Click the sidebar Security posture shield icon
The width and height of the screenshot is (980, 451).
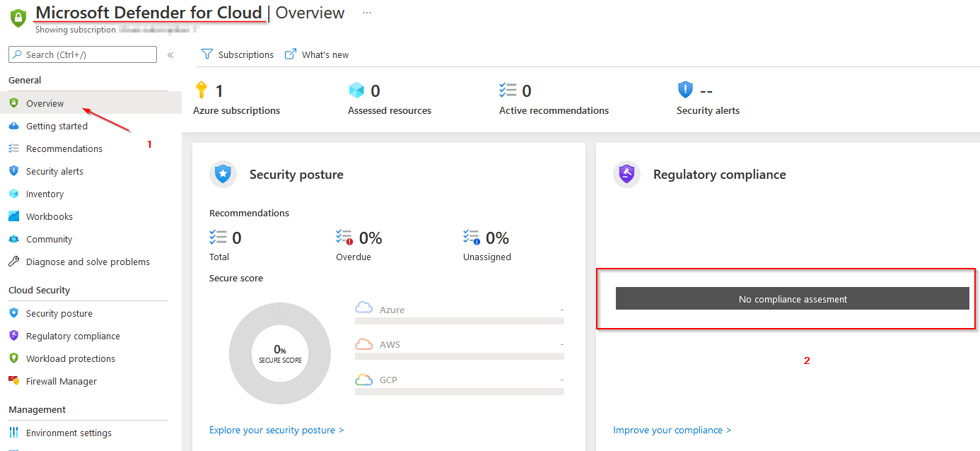click(13, 313)
